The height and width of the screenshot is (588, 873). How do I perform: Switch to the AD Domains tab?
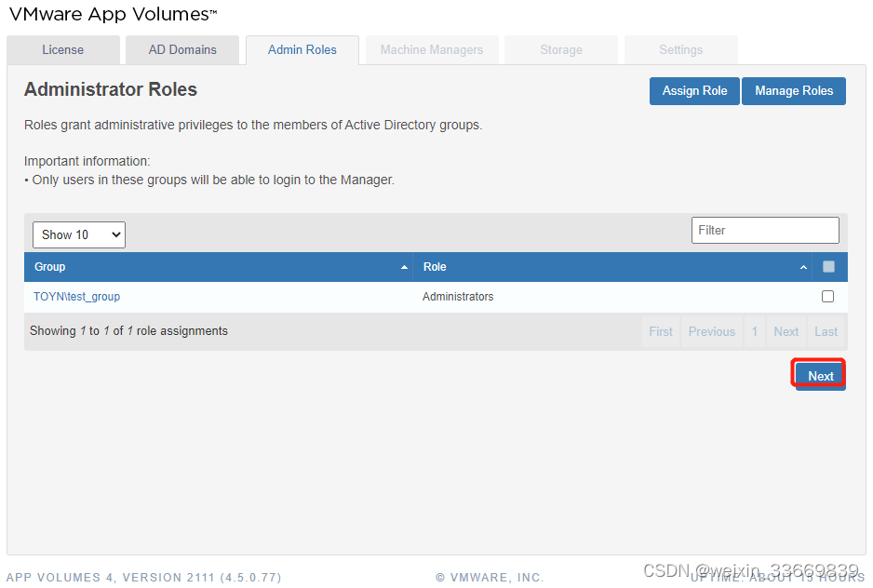tap(182, 50)
